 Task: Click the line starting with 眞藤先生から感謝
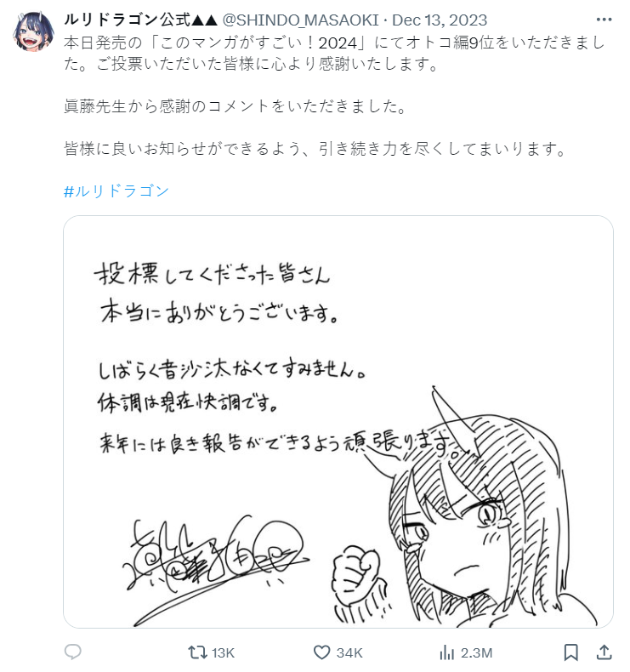tap(236, 105)
